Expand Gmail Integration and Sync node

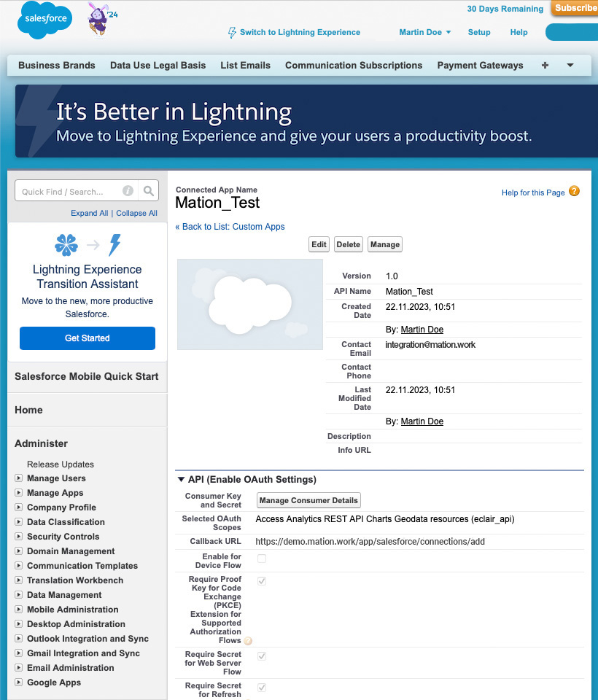19,653
